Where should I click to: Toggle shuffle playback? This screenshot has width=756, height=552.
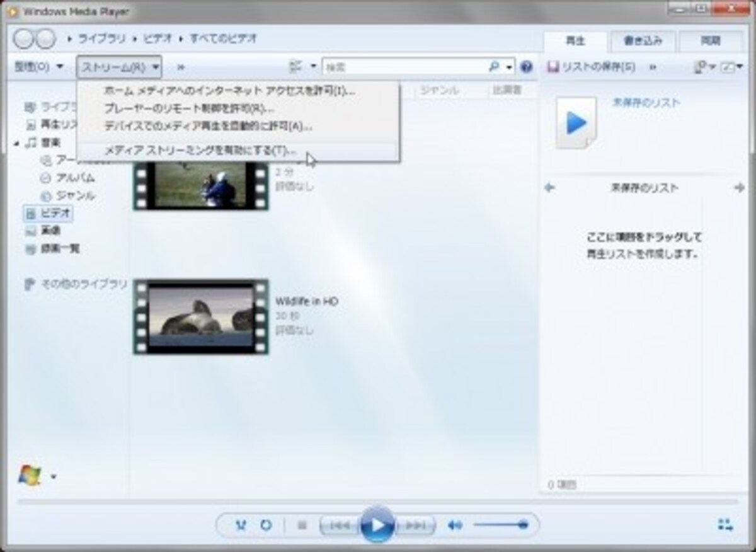coord(241,525)
